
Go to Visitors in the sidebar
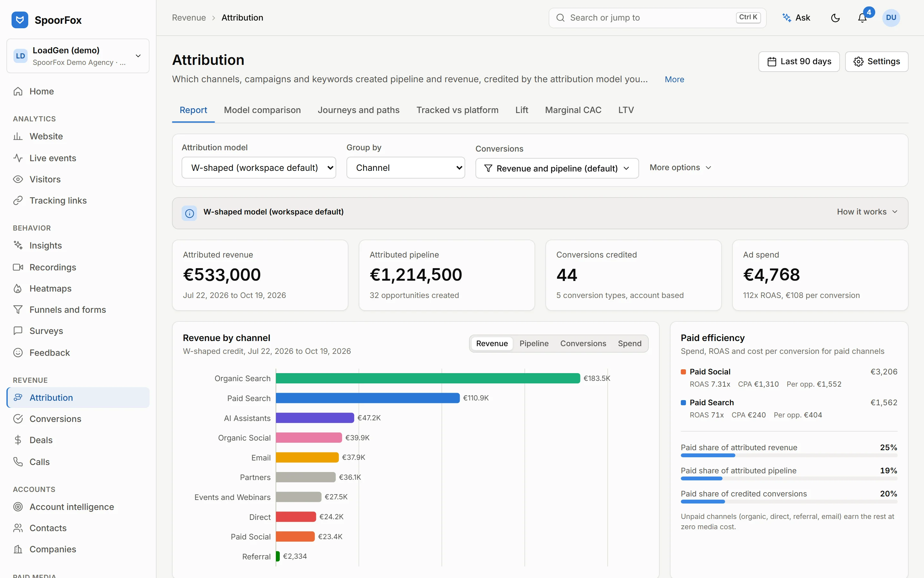click(x=78, y=179)
